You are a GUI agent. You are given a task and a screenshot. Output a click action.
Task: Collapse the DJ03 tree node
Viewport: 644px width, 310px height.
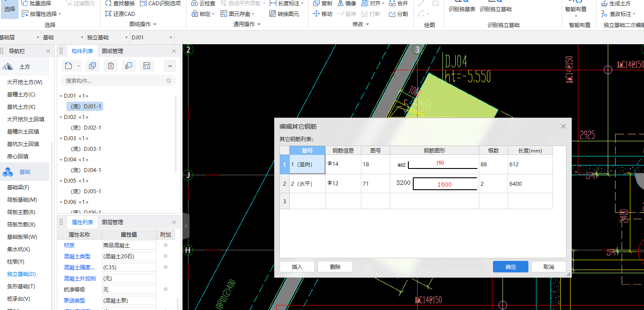[60, 138]
